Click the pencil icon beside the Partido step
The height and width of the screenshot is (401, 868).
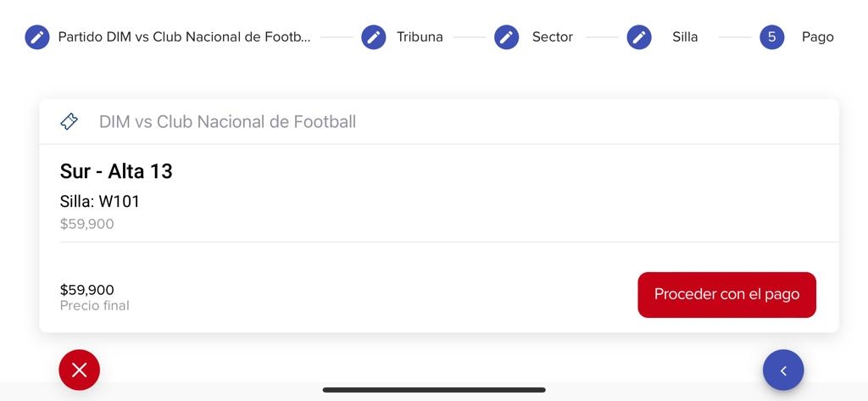(x=37, y=37)
